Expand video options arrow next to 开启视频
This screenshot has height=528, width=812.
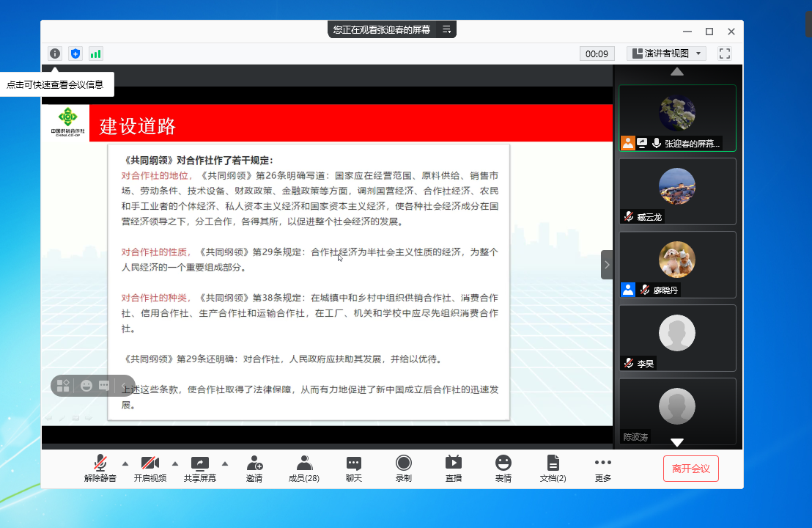175,463
